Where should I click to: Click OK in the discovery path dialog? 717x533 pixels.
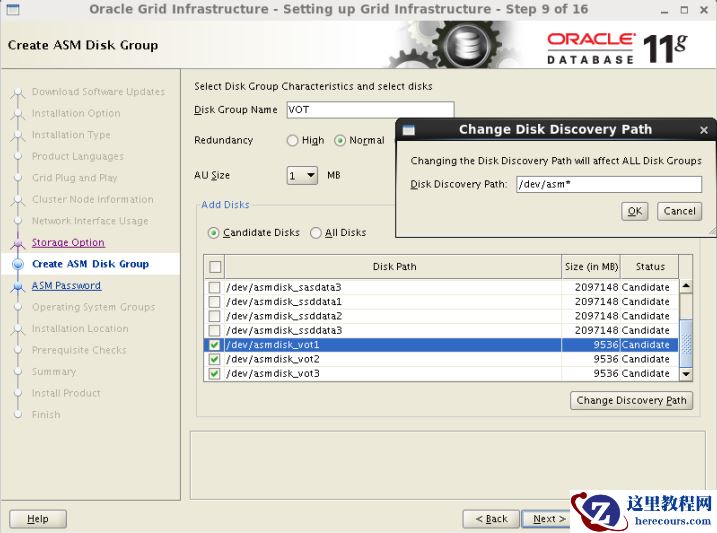[634, 211]
